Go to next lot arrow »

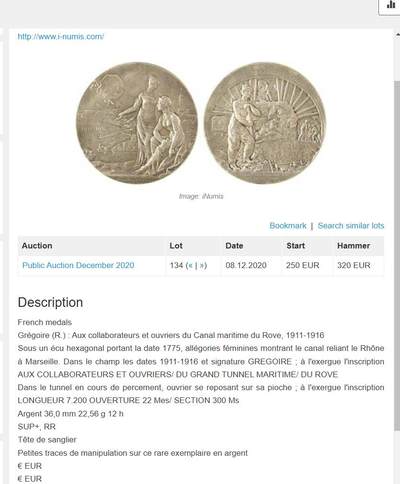click(202, 266)
